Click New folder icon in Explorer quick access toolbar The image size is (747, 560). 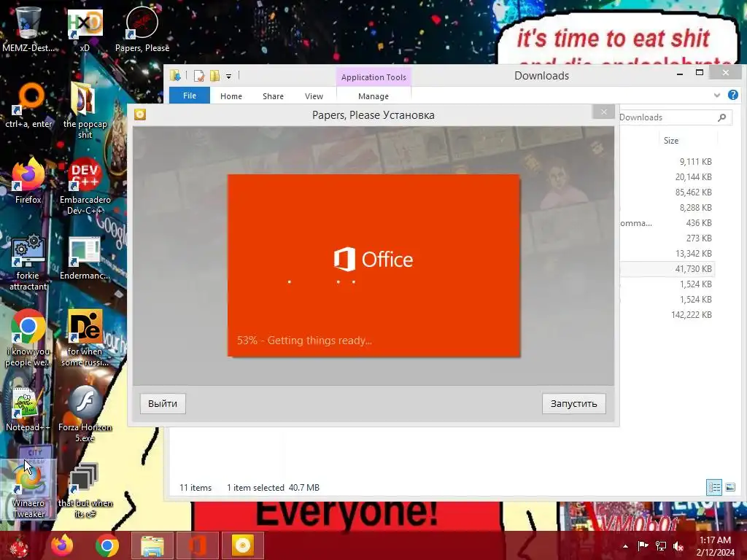tap(215, 76)
